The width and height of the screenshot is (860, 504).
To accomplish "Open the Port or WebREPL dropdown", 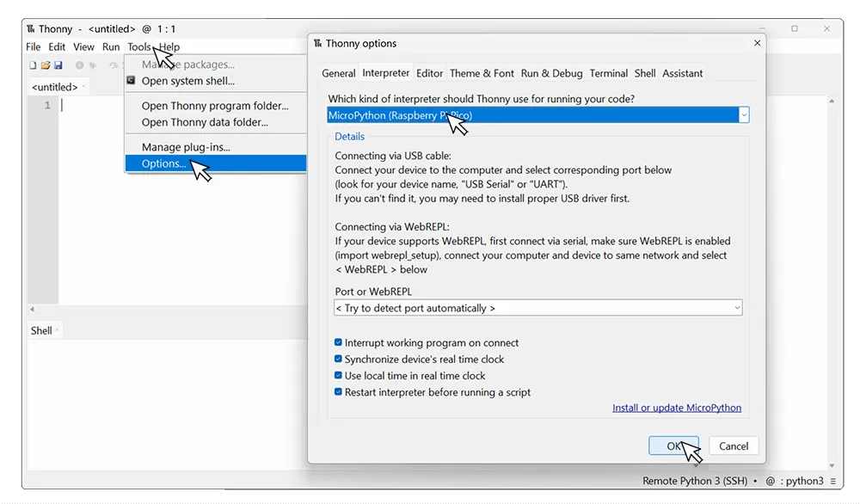I will point(736,308).
